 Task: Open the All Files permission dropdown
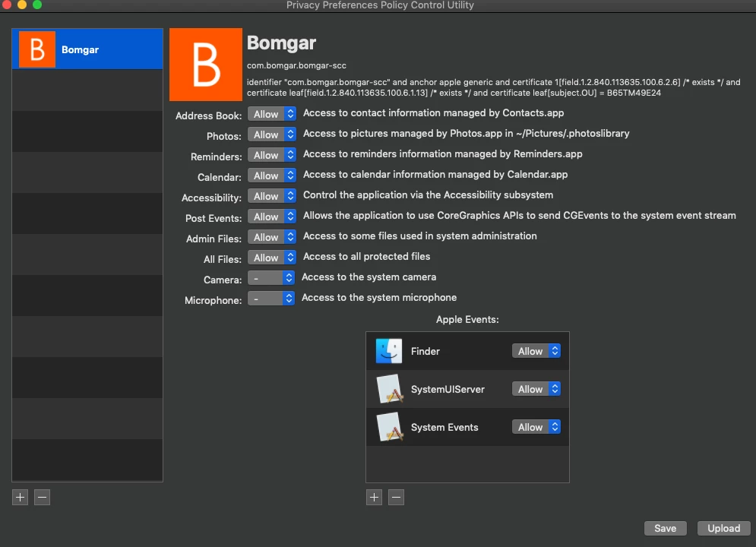[x=271, y=258]
